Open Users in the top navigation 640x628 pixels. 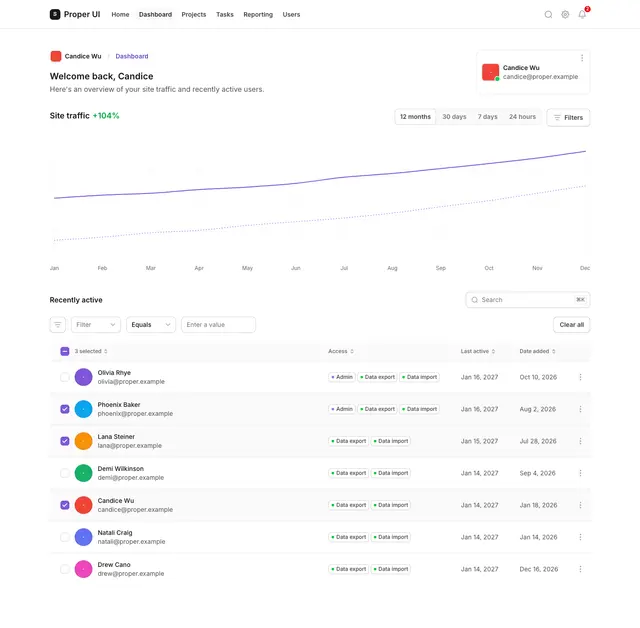(x=291, y=15)
